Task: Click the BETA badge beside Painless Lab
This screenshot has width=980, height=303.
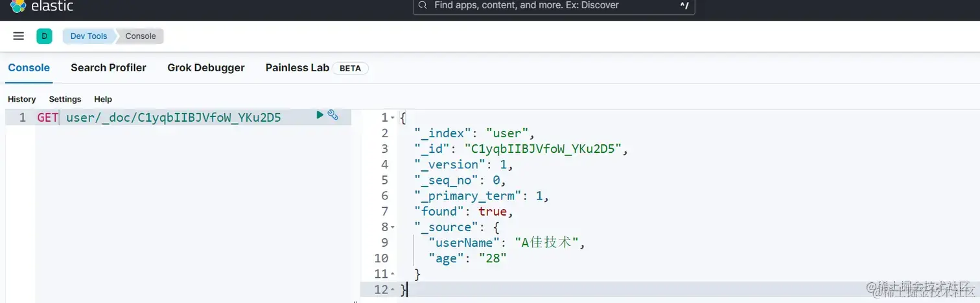Action: pos(350,68)
